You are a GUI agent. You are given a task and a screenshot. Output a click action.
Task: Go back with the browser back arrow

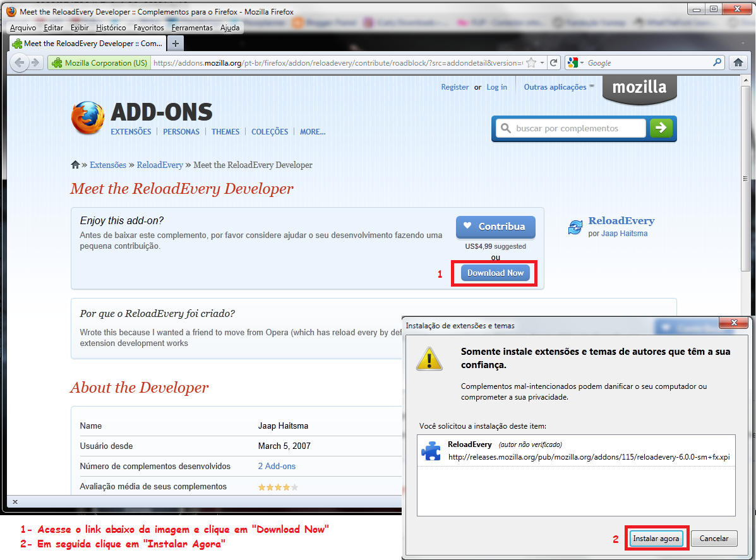click(x=20, y=63)
